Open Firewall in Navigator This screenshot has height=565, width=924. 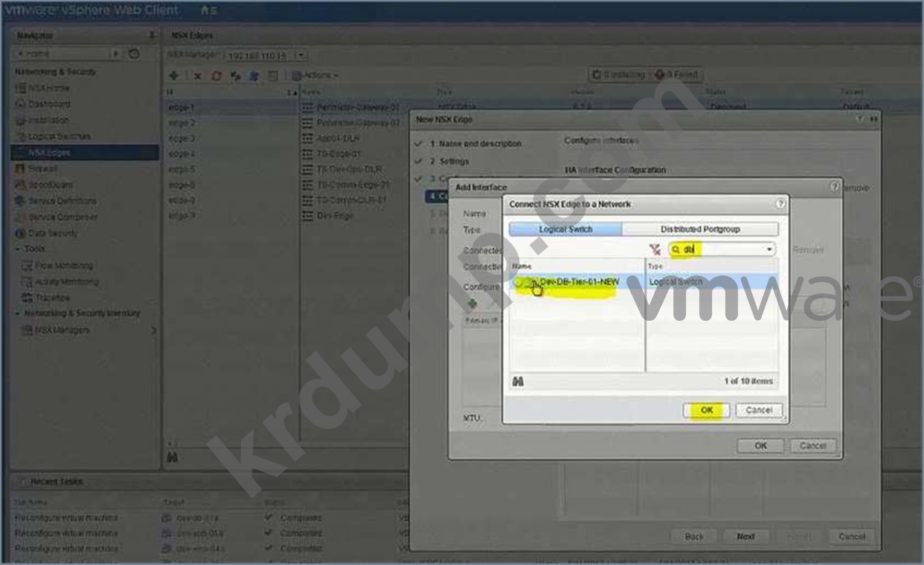click(x=42, y=169)
